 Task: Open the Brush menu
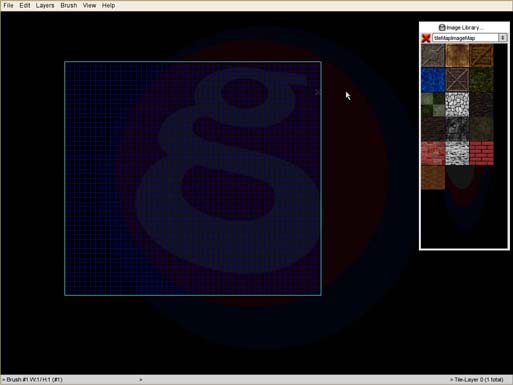(69, 5)
